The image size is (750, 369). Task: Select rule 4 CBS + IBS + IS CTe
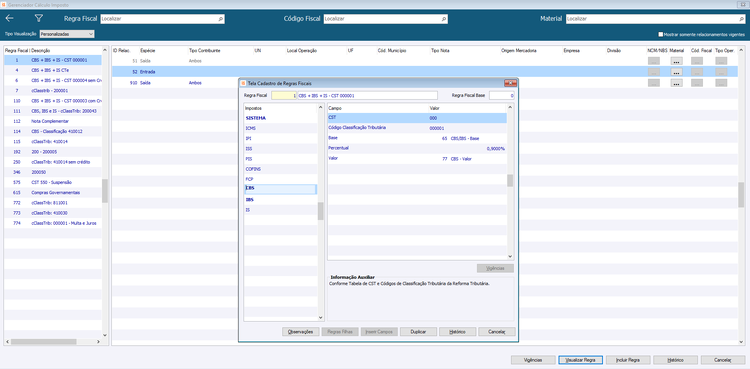(x=53, y=70)
